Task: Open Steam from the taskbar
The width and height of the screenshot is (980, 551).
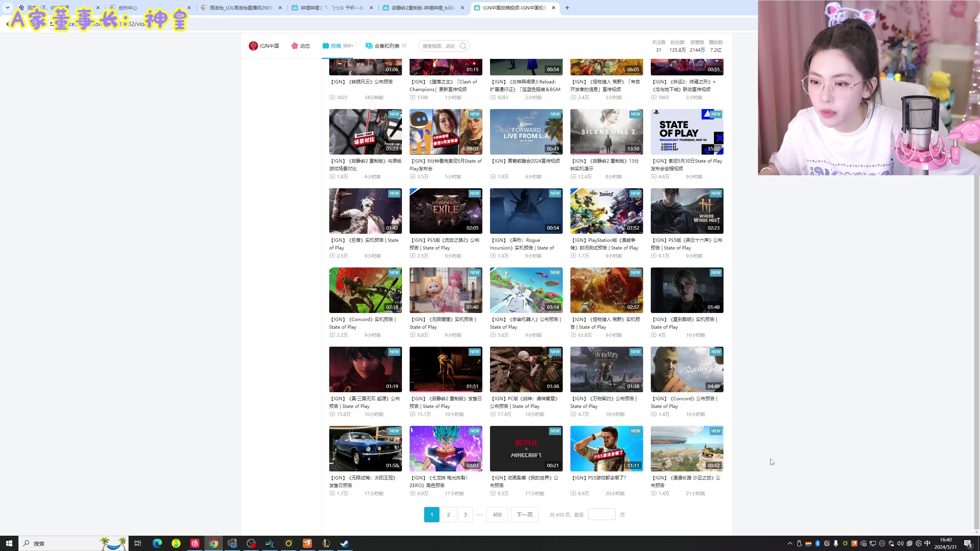Action: [x=345, y=543]
